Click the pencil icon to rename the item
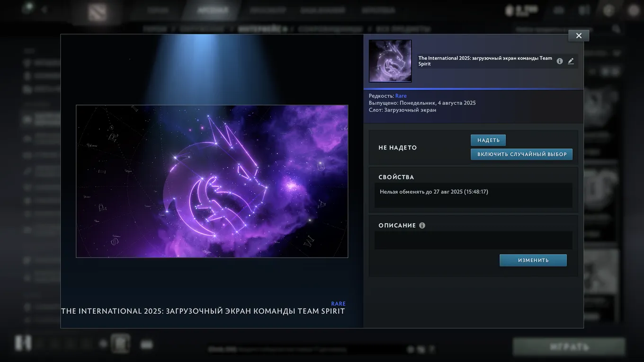Image resolution: width=644 pixels, height=362 pixels. (x=571, y=61)
